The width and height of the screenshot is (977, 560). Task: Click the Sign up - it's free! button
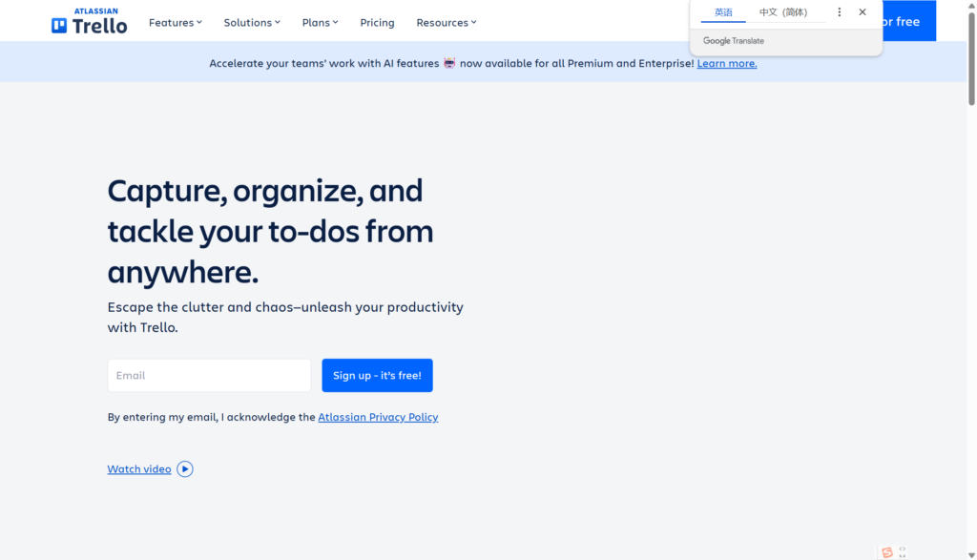[x=377, y=376]
